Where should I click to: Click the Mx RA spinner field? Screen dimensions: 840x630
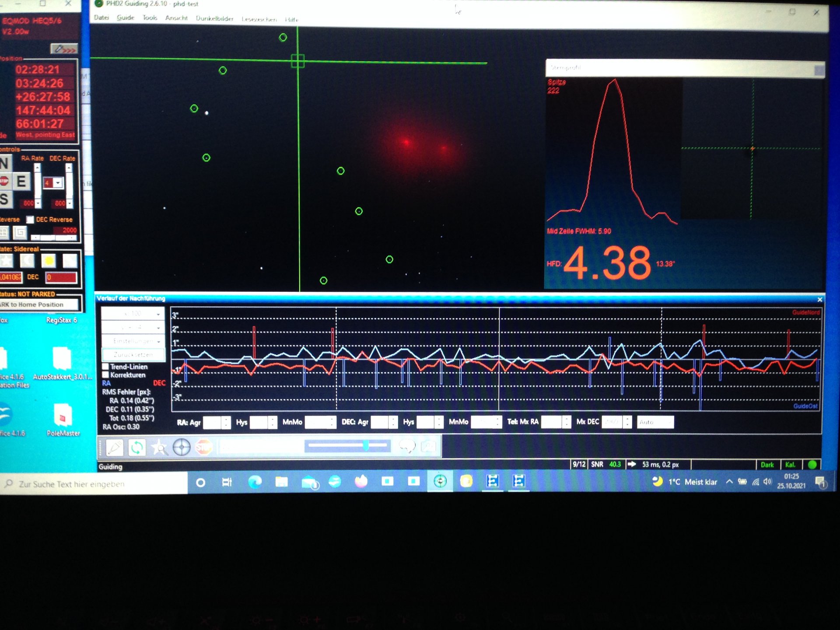coord(556,422)
